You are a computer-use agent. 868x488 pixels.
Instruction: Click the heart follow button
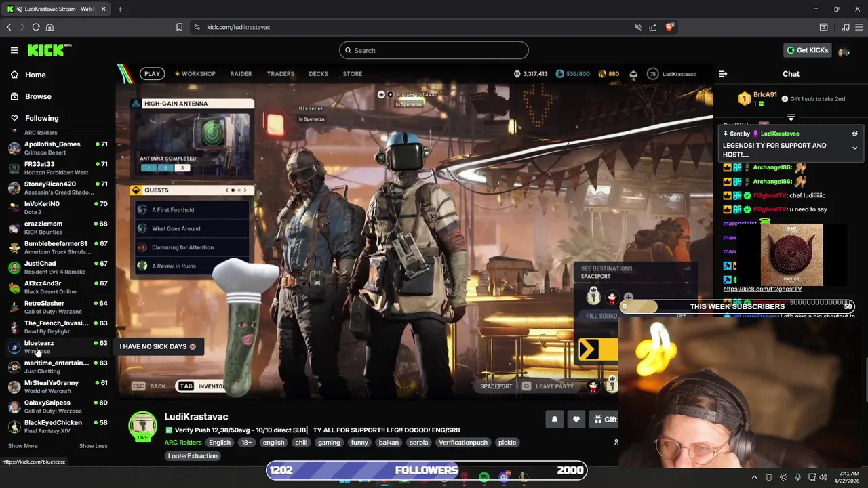click(x=576, y=420)
